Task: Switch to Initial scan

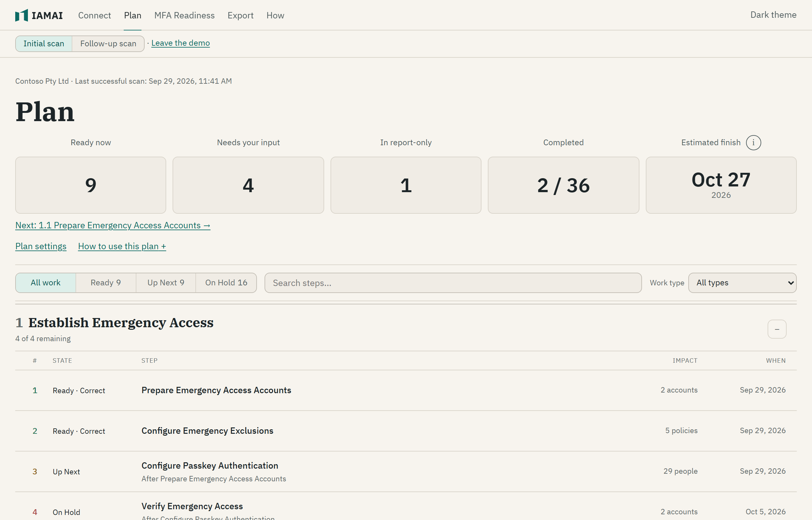Action: pos(43,43)
